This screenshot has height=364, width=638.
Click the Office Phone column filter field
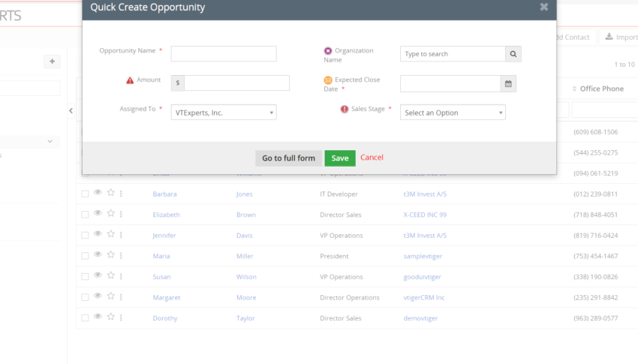pos(605,110)
